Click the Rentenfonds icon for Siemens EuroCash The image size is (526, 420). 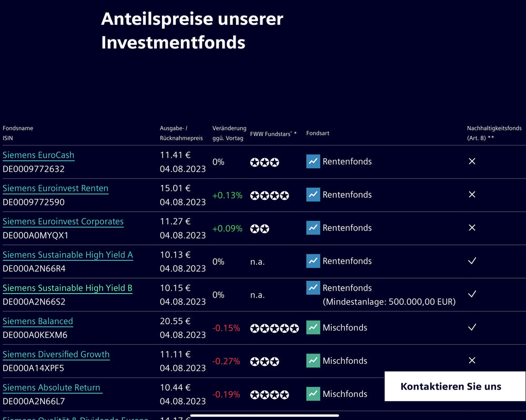[313, 161]
